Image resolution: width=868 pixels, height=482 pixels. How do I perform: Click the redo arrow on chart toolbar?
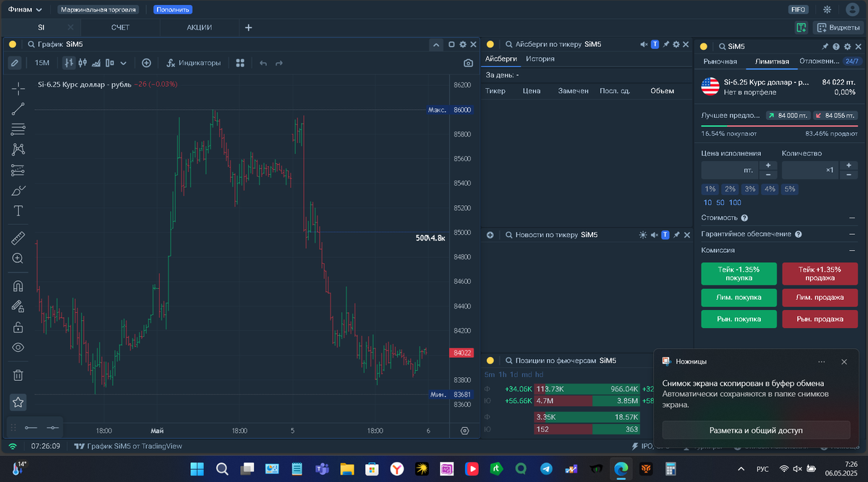point(279,63)
